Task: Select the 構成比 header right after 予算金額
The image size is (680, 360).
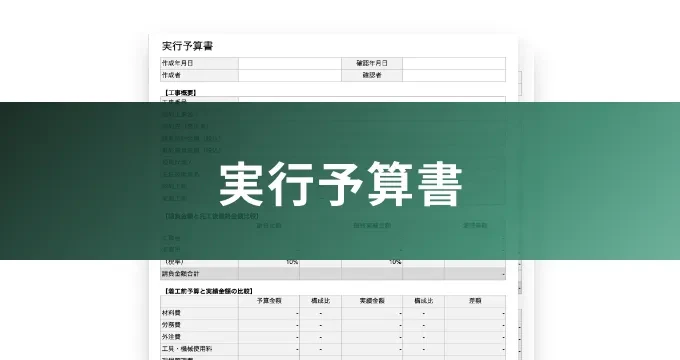Action: [x=320, y=301]
